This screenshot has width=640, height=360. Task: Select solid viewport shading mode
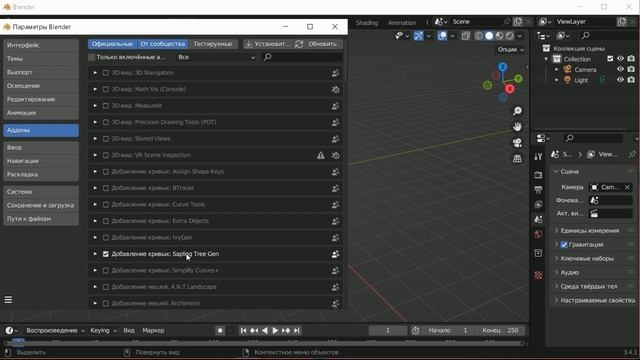[489, 36]
